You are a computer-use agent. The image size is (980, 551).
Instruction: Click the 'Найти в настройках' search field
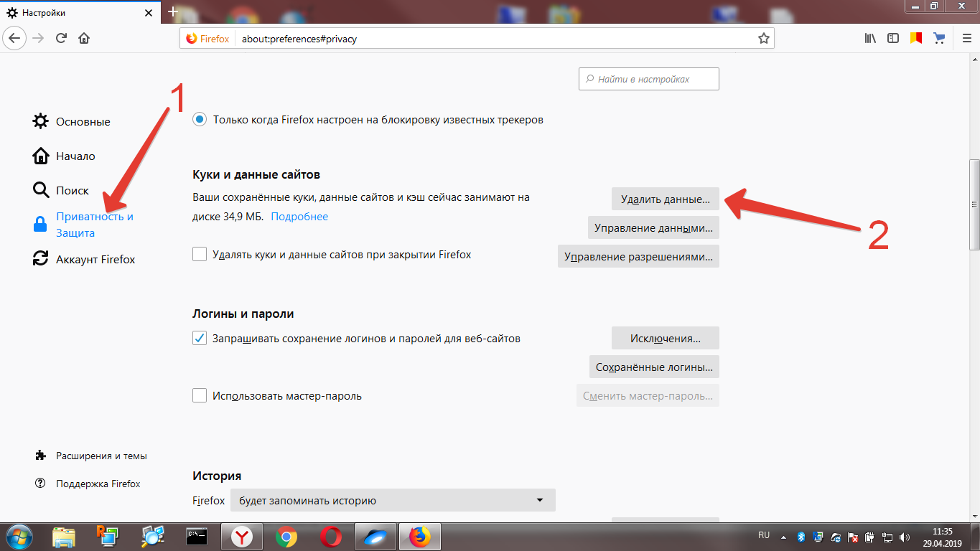pyautogui.click(x=649, y=79)
